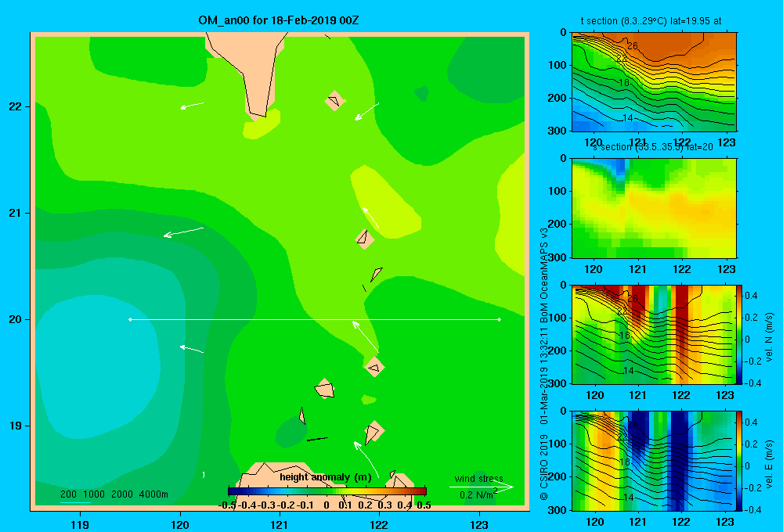Select the vel. N color bar
Image resolution: width=783 pixels, height=532 pixels.
[740, 334]
